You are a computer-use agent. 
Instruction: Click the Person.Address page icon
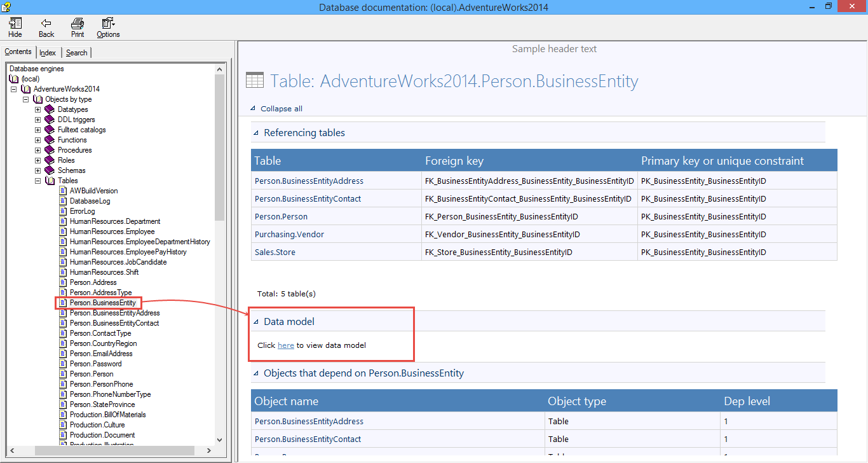[63, 282]
